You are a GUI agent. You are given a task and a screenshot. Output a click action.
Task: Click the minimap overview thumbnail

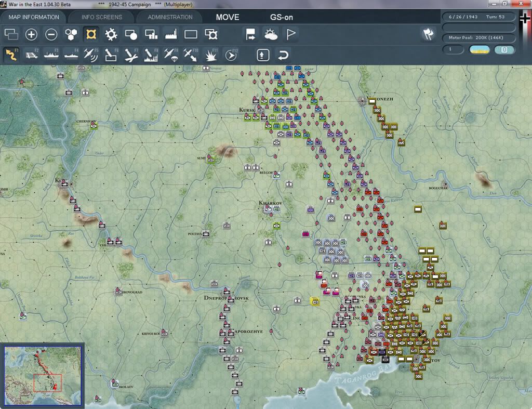pos(43,375)
